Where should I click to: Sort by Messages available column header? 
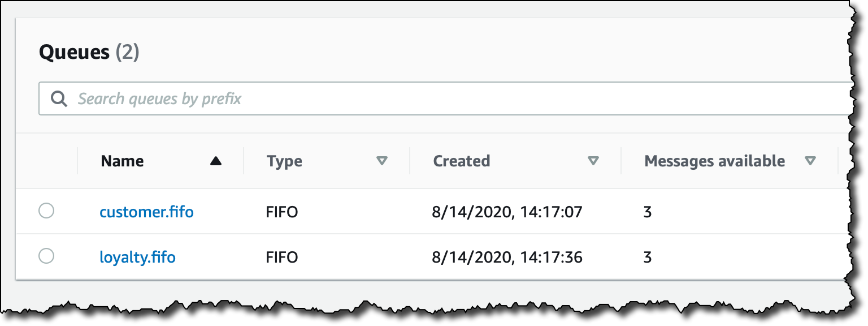[715, 161]
